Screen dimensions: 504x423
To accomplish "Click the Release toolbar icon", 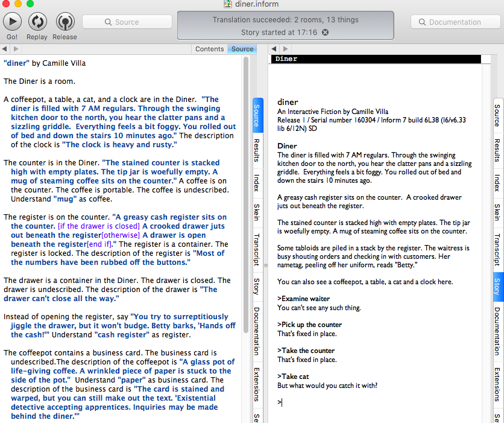I will (x=65, y=22).
